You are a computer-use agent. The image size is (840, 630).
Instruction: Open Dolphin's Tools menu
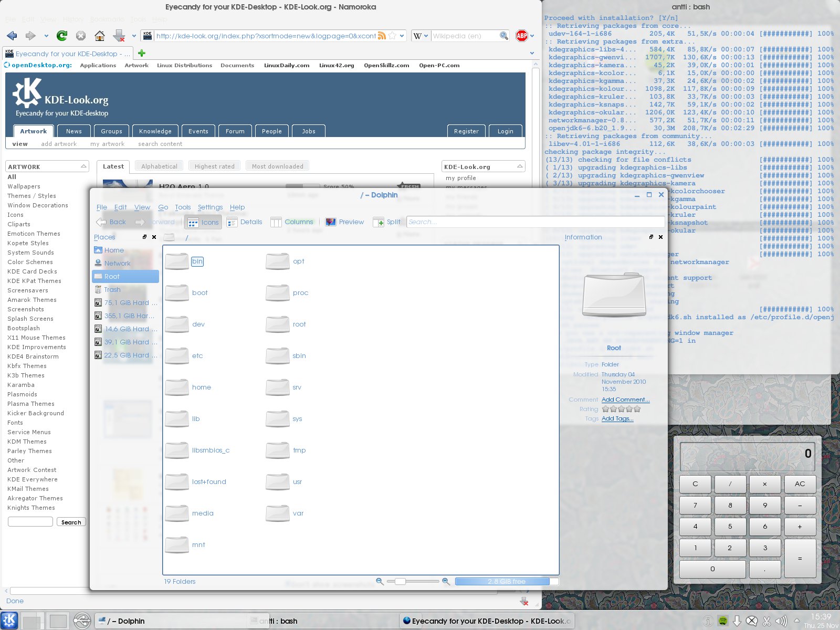click(183, 207)
